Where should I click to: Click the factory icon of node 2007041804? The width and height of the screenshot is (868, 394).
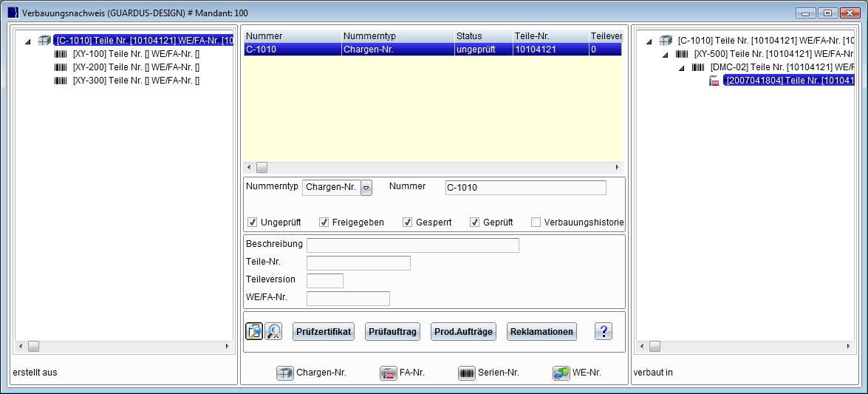click(714, 81)
